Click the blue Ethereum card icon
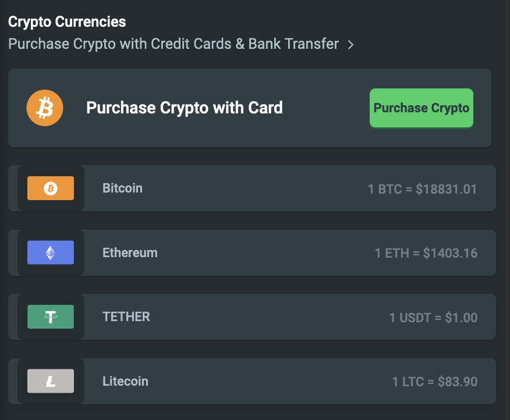This screenshot has width=510, height=420. pyautogui.click(x=51, y=252)
